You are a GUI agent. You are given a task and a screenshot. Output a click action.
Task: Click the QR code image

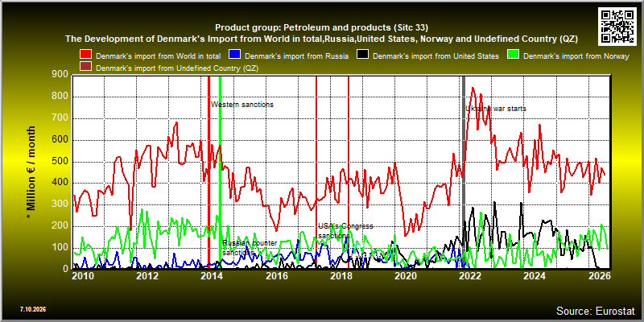(617, 26)
